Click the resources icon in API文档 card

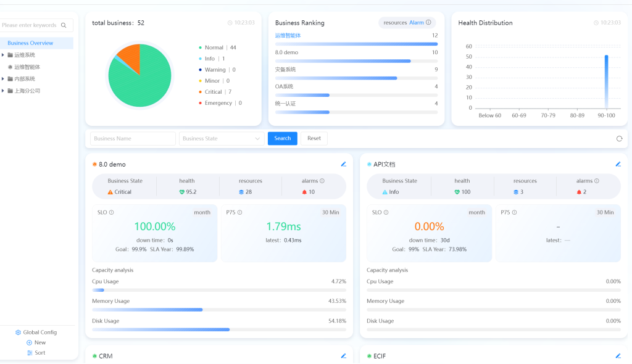(517, 192)
